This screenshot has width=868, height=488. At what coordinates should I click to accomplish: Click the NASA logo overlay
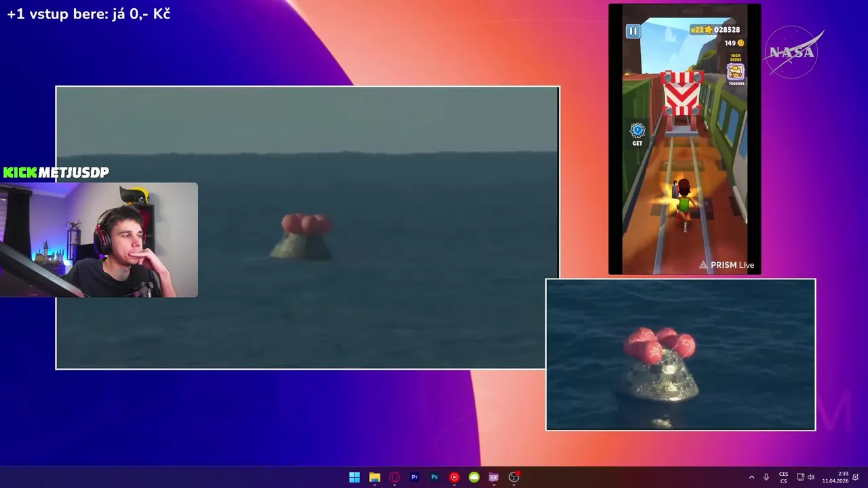point(792,52)
